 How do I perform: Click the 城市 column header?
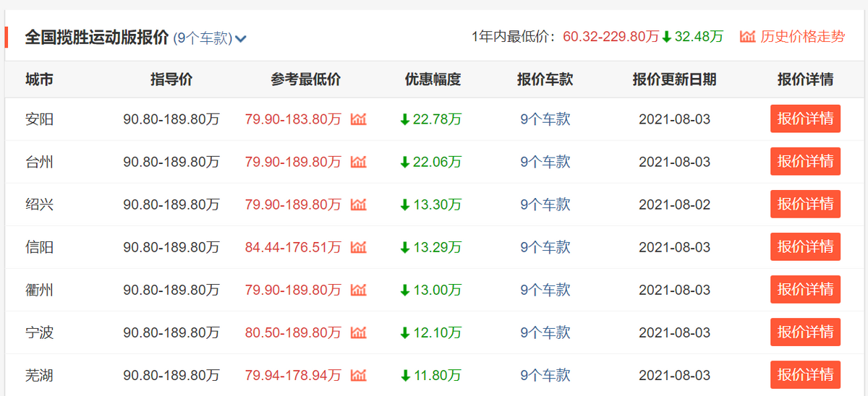click(x=39, y=79)
